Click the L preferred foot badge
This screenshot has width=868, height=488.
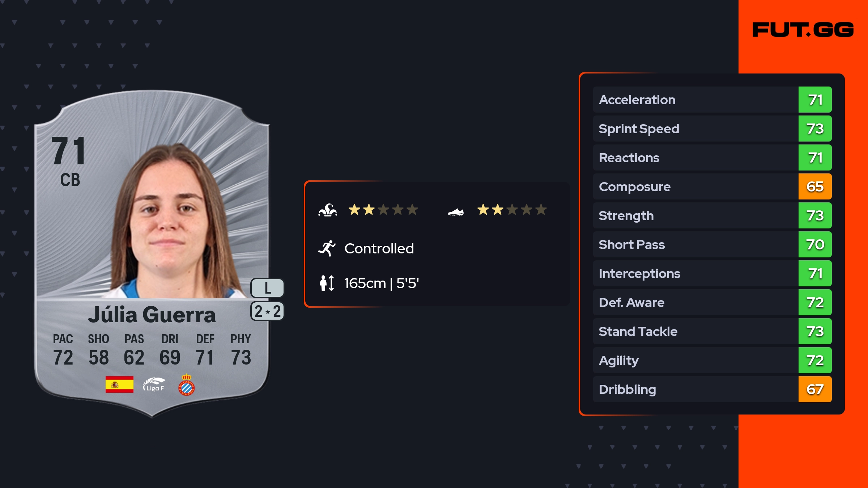pyautogui.click(x=267, y=288)
